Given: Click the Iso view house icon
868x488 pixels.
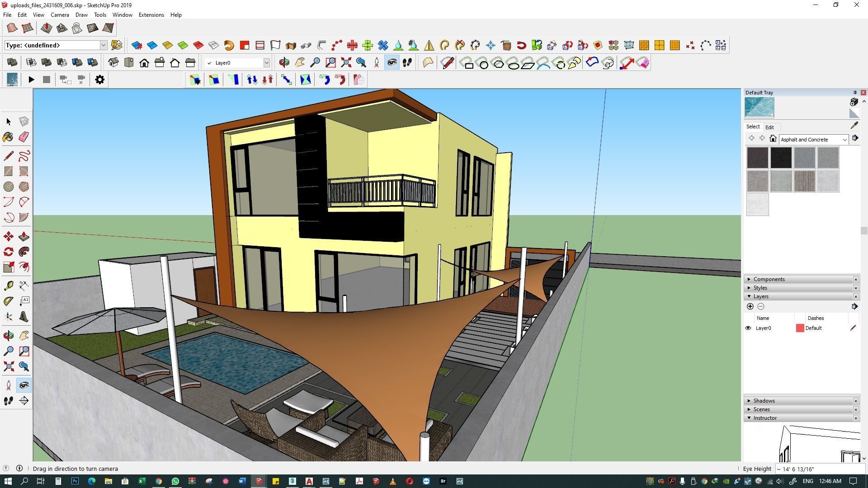Looking at the screenshot, I should 113,63.
